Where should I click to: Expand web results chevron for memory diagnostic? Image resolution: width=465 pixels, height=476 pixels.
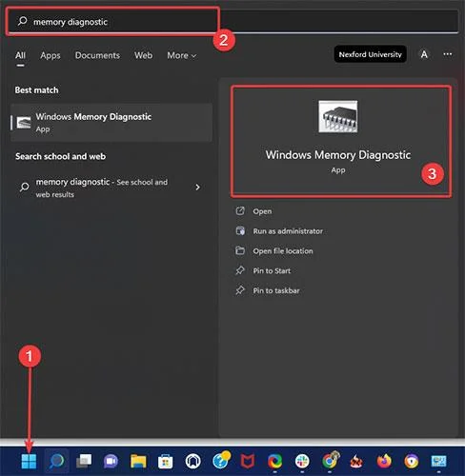point(197,188)
